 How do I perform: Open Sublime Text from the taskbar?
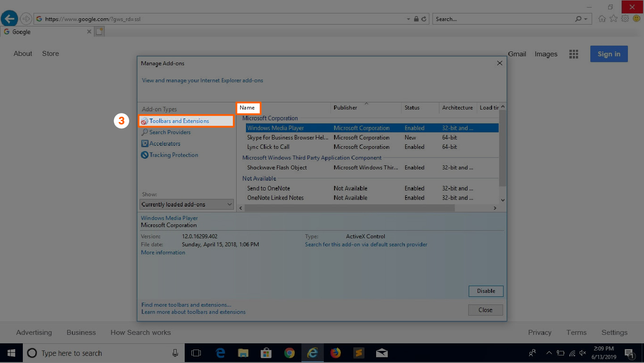[x=359, y=353]
